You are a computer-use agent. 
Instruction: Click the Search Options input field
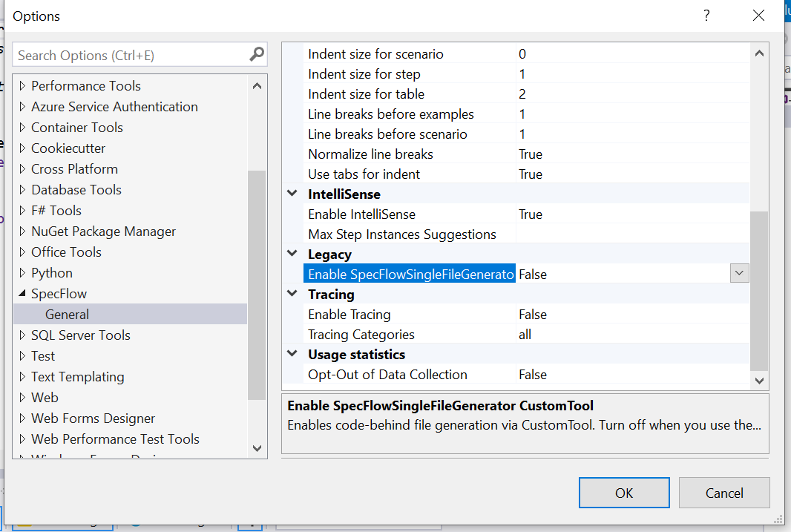(x=130, y=55)
